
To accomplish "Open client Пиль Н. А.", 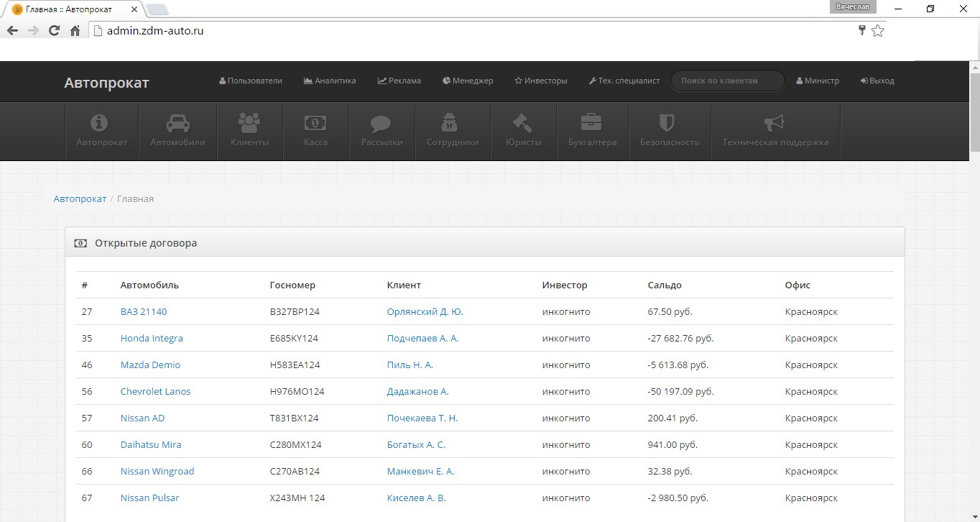I will [x=410, y=365].
